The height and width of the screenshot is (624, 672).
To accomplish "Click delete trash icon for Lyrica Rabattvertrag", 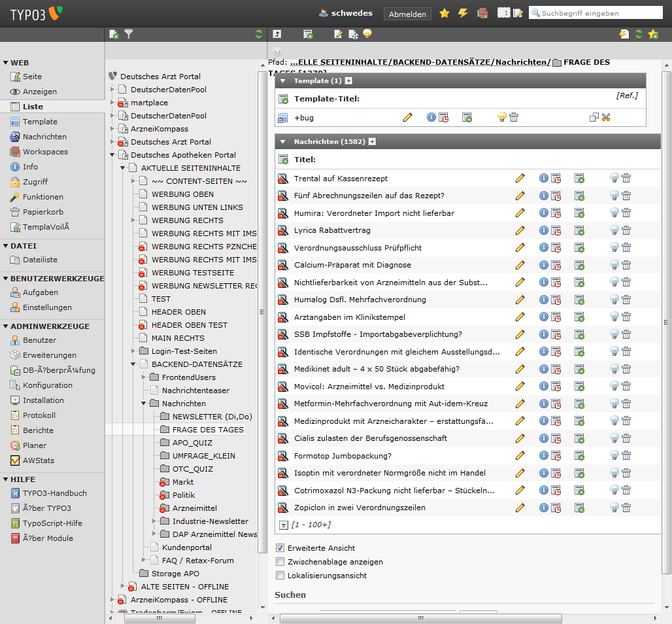I will click(x=626, y=230).
